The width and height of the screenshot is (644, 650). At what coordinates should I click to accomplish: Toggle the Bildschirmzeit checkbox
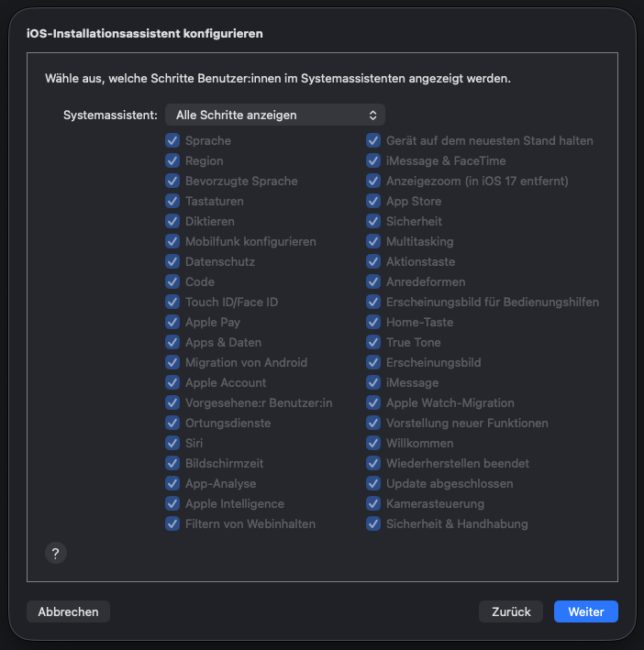(172, 464)
